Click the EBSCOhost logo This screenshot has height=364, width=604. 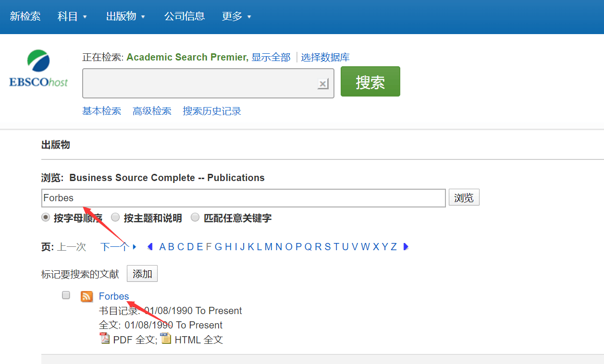pos(38,69)
